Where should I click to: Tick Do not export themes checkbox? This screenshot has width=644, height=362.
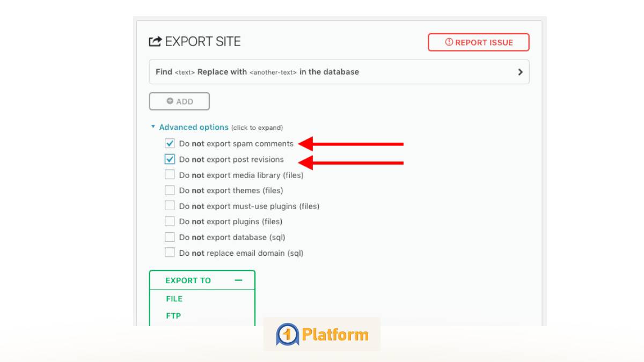point(170,190)
